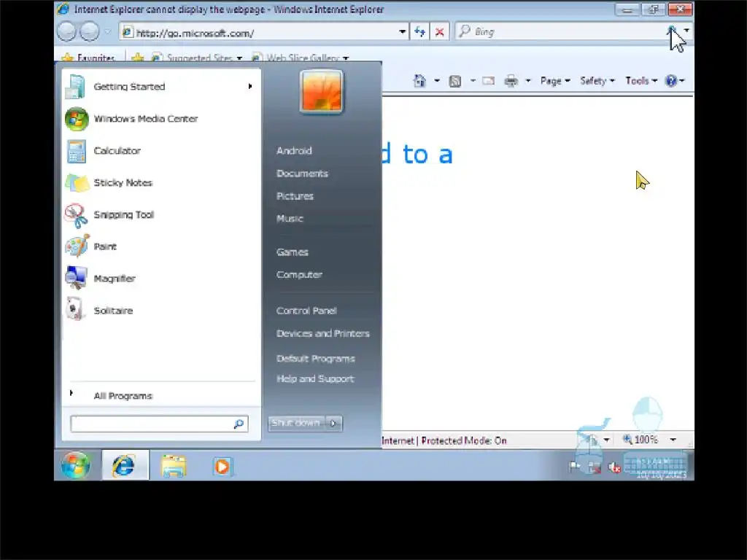747x560 pixels.
Task: Click the Bing search box
Action: pos(560,32)
